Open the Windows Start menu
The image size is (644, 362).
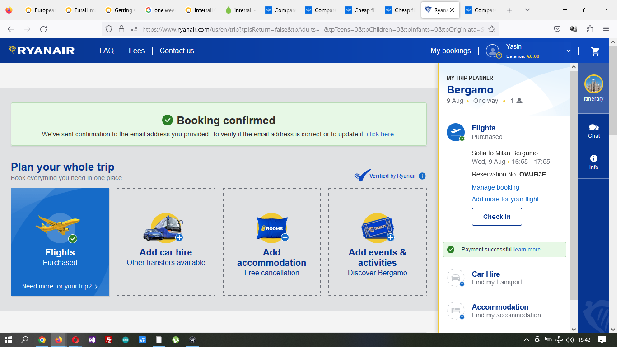click(8, 340)
